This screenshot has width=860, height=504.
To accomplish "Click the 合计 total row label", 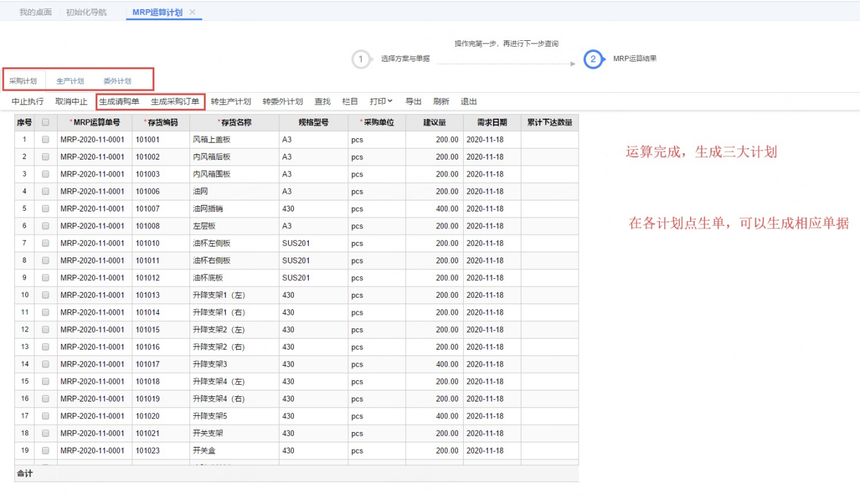I will tap(25, 474).
